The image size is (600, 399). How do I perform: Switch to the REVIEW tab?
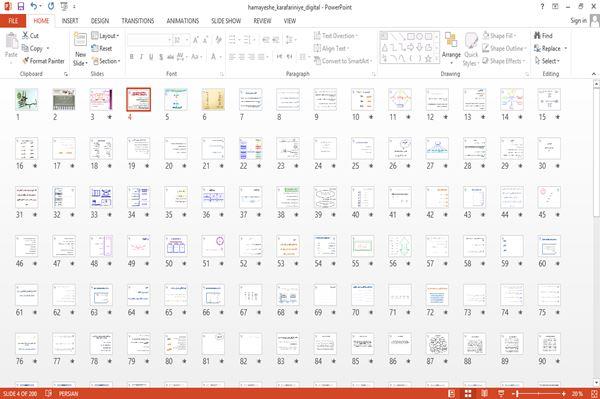pos(262,21)
